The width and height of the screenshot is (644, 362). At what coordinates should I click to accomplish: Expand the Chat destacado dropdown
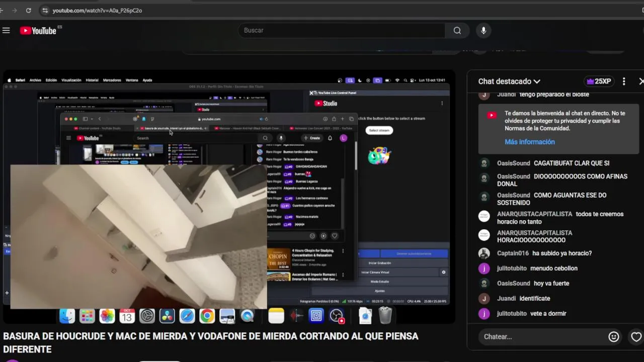(509, 81)
